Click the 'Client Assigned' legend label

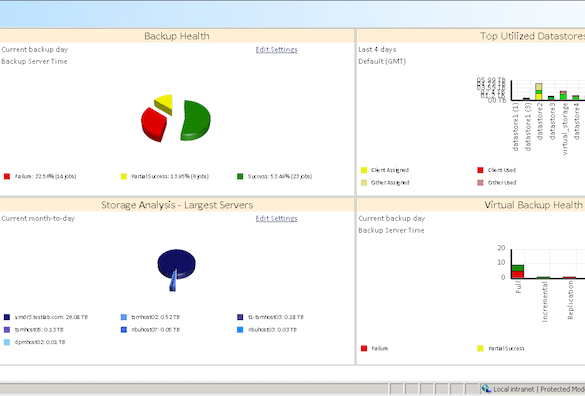click(390, 170)
